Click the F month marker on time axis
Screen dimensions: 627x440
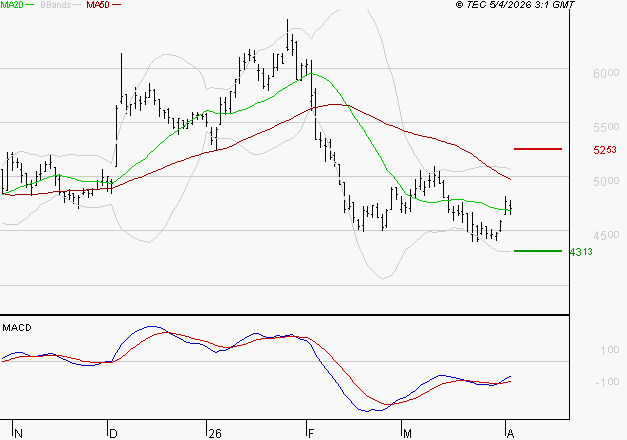pos(312,434)
